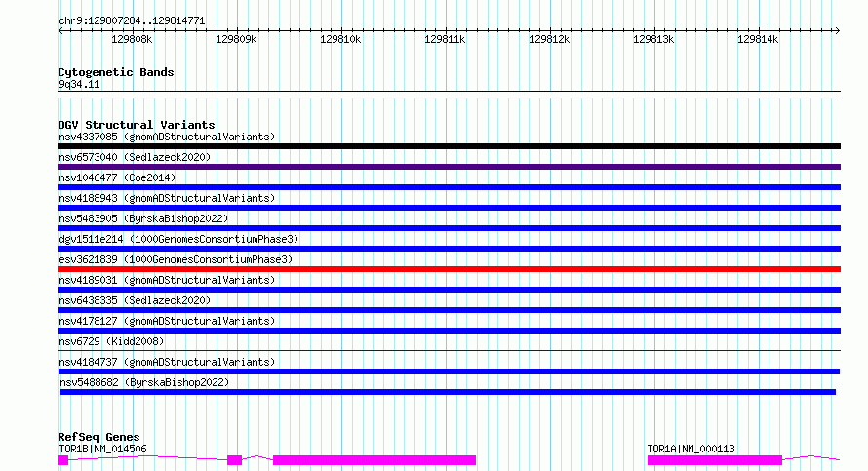This screenshot has width=868, height=471.
Task: Click the esv3621839 variant label
Action: (x=176, y=259)
